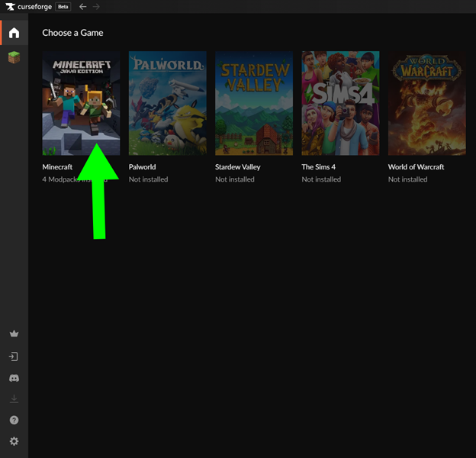Click the sign-in door icon

(x=14, y=356)
